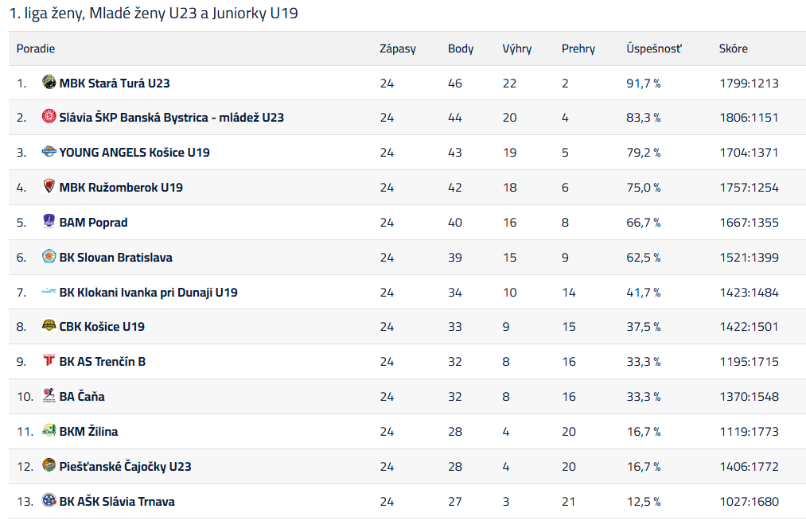Click the Slávia ŠKP Banská Bystrica logo
806x532 pixels.
[x=49, y=117]
